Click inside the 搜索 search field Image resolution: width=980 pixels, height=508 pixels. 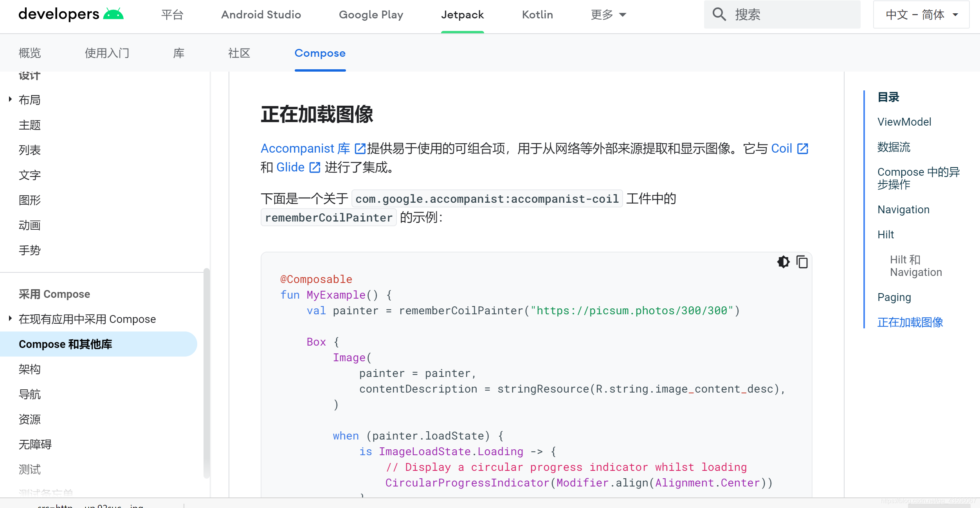click(782, 14)
